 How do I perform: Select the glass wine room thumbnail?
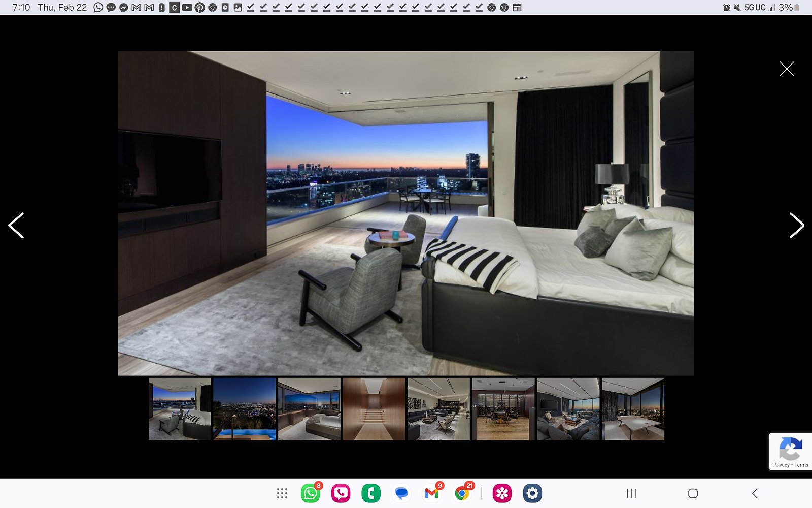coord(503,409)
